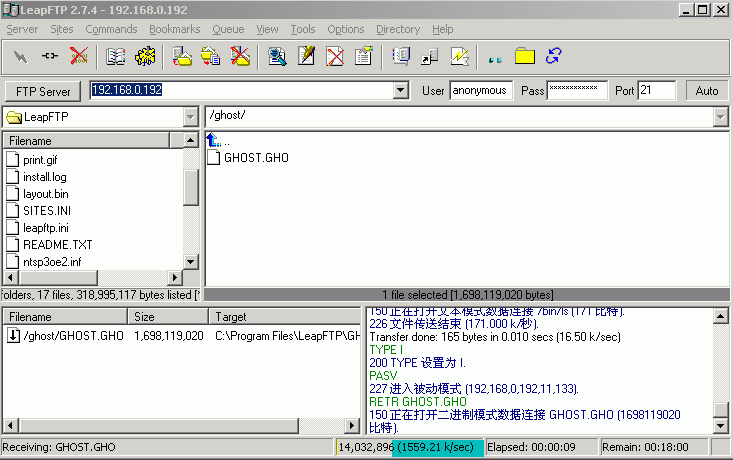Image resolution: width=733 pixels, height=460 pixels.
Task: Click the Auto button
Action: coord(707,91)
